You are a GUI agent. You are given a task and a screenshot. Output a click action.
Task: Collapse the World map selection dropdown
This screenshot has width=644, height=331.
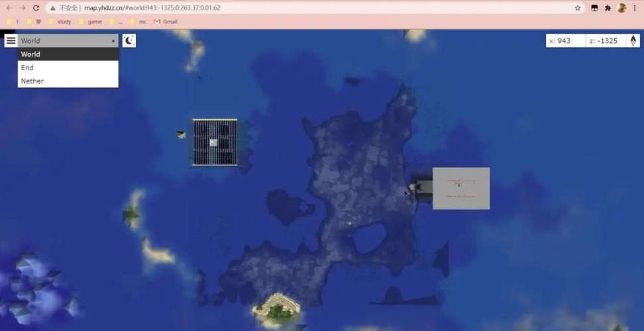[x=68, y=40]
